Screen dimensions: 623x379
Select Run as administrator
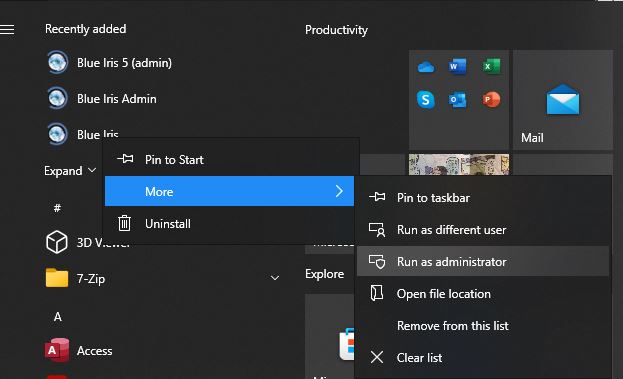point(483,261)
